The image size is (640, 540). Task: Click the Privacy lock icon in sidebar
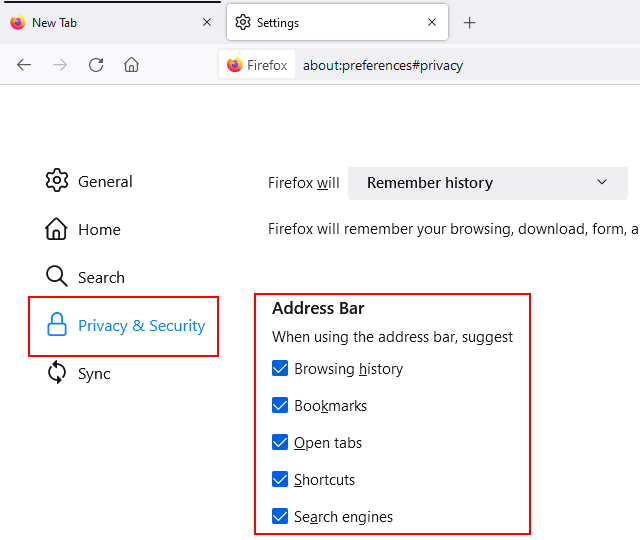pos(57,324)
